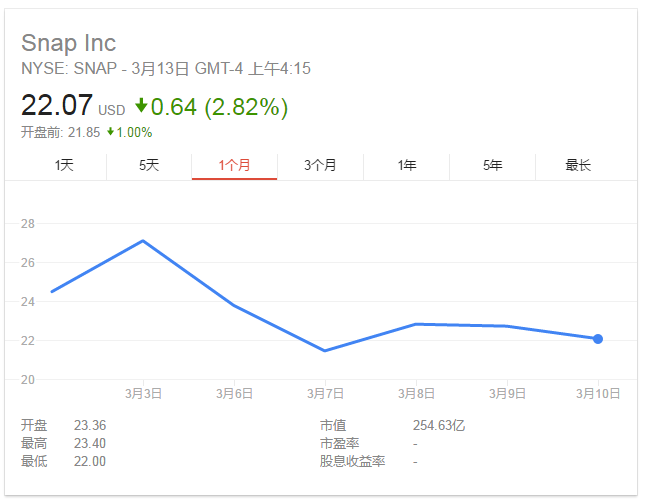Open the 3个月 range tab
Screen dimensions: 651x499
320,165
